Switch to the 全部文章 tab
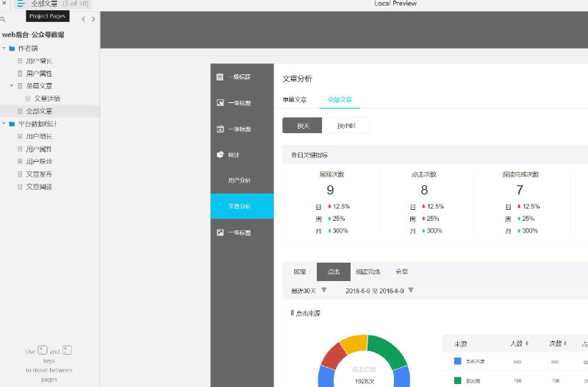588x387 pixels. [340, 99]
